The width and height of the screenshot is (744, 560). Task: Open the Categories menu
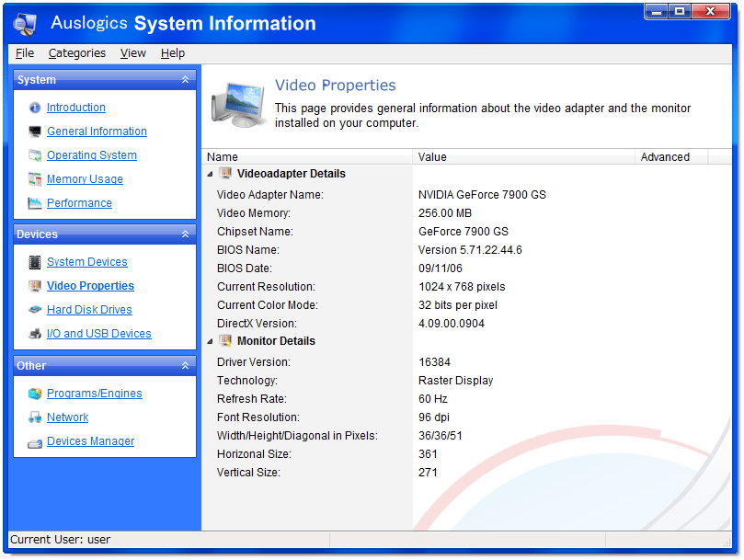[77, 53]
